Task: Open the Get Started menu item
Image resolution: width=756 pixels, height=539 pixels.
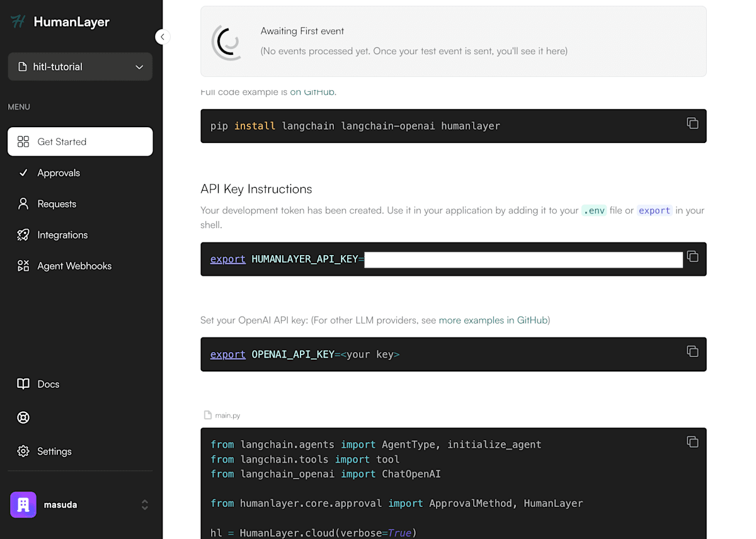Action: point(80,142)
